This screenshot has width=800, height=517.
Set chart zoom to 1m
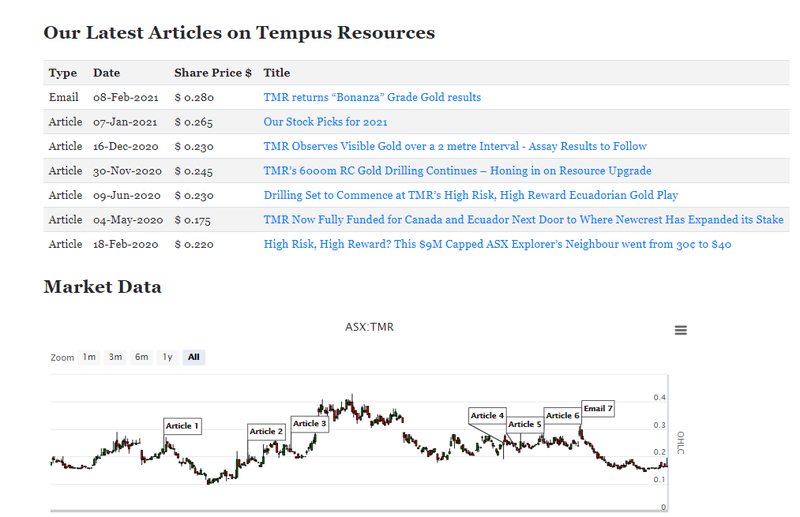[x=89, y=357]
